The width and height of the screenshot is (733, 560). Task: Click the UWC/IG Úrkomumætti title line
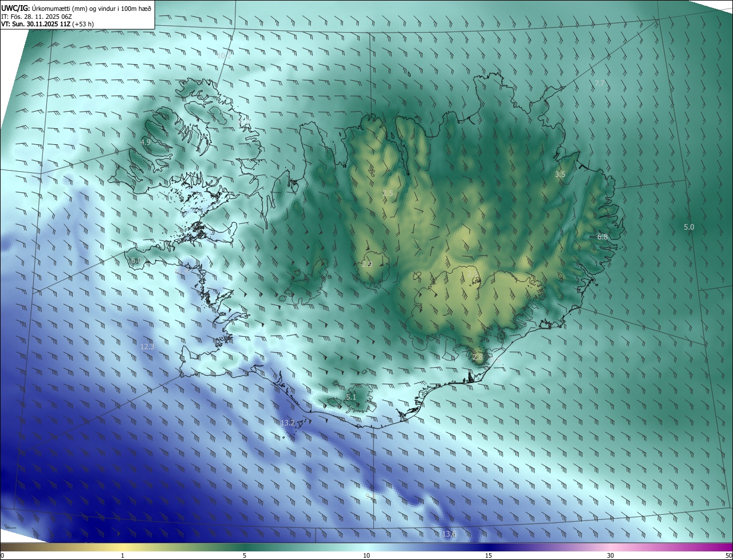[x=76, y=7]
